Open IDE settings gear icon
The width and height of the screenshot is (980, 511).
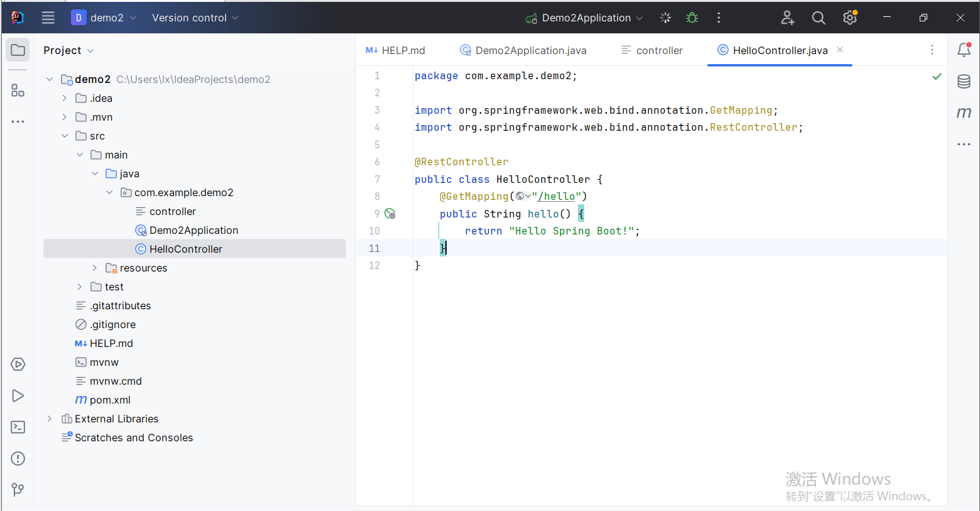point(850,18)
